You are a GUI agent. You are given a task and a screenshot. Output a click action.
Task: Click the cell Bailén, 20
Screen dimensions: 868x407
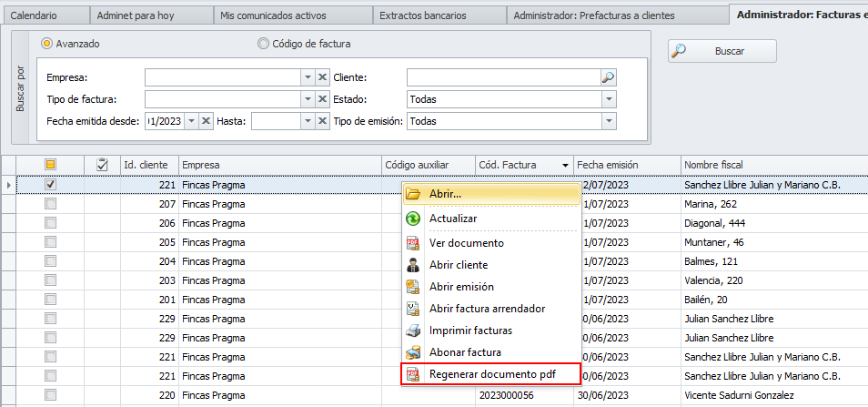point(706,300)
